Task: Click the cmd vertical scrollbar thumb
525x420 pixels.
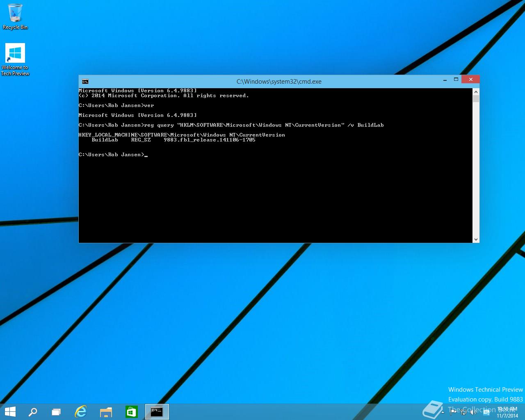Action: pos(476,99)
